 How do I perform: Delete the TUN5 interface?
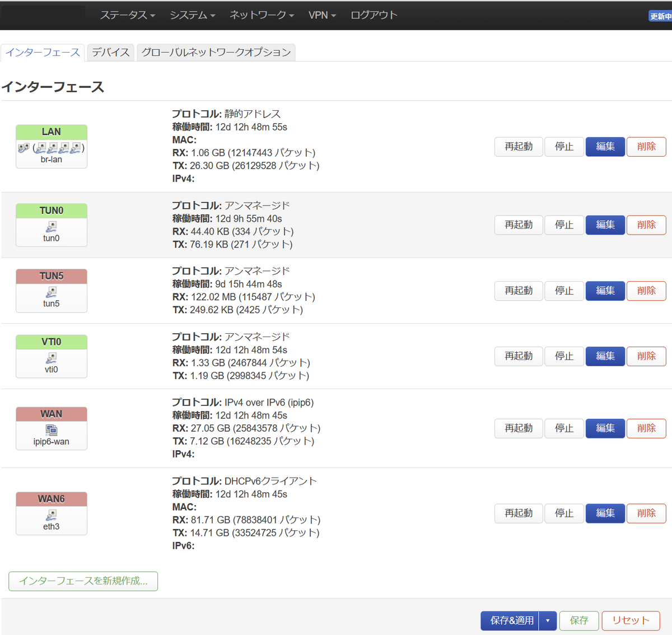click(646, 291)
